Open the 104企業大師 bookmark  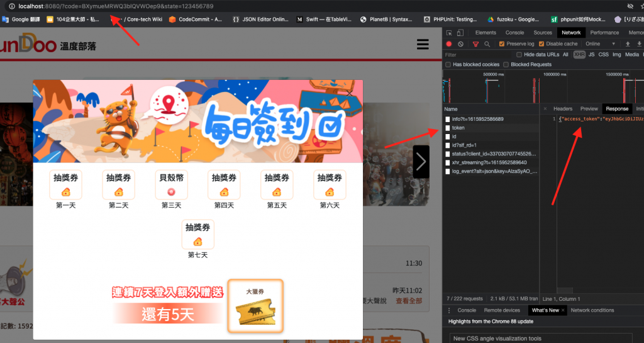pos(73,20)
